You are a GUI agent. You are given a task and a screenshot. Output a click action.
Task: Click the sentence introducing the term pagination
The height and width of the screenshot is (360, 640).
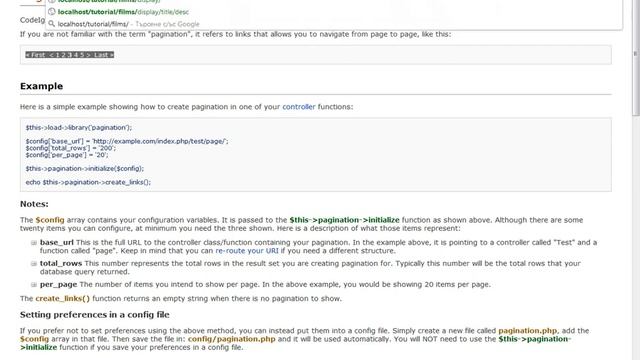point(236,34)
